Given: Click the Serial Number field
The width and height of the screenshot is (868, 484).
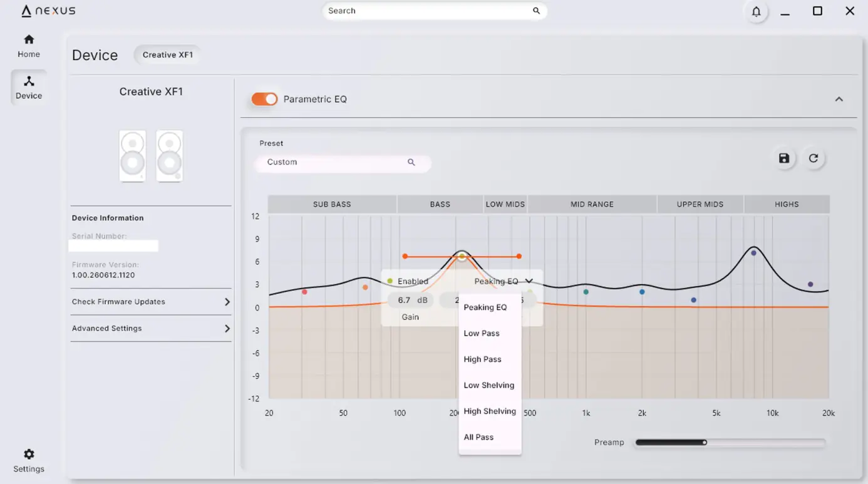Looking at the screenshot, I should pyautogui.click(x=113, y=246).
